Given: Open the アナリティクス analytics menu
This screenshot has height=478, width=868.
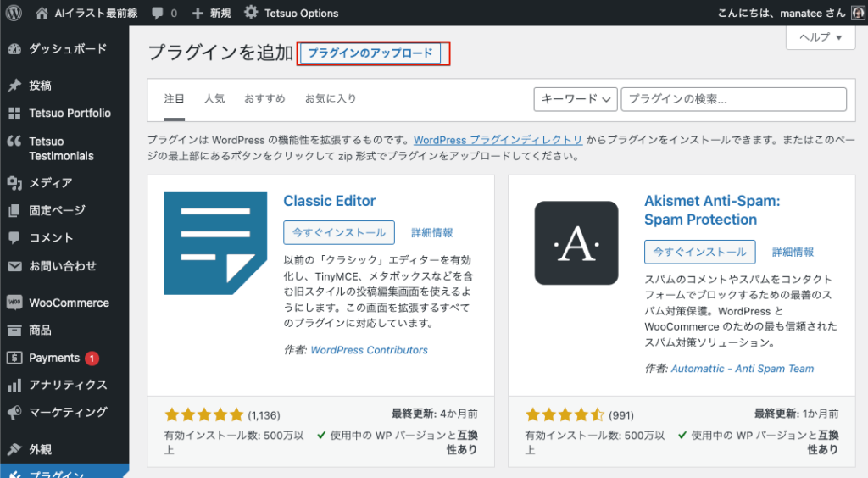Looking at the screenshot, I should 68,385.
